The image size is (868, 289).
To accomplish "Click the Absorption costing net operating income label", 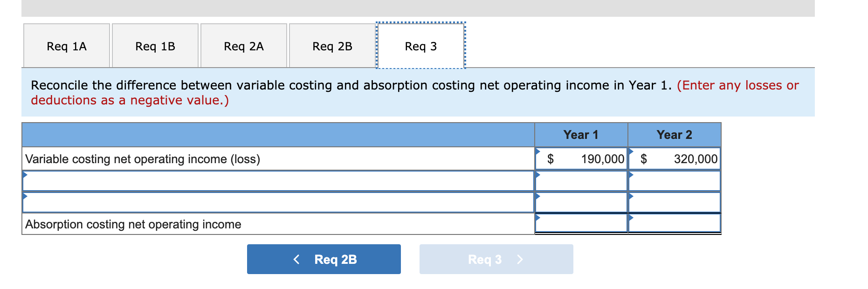I will pyautogui.click(x=132, y=224).
